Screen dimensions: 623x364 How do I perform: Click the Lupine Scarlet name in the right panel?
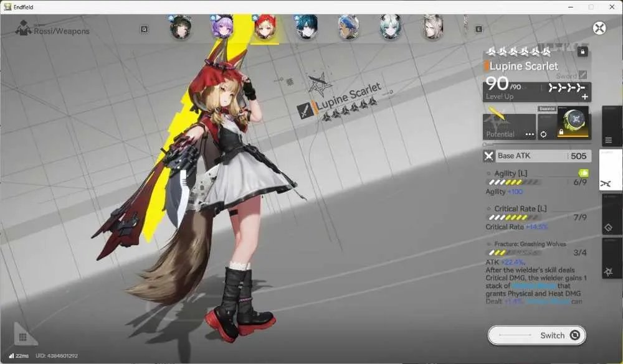tap(524, 66)
